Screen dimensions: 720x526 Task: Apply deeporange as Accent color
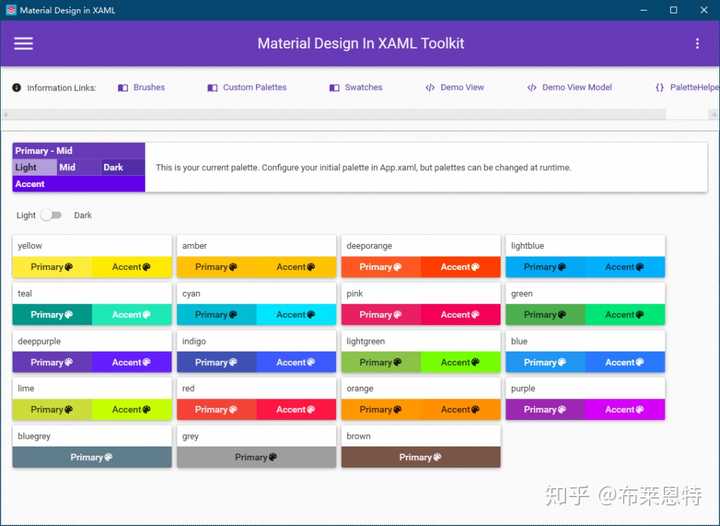point(460,267)
